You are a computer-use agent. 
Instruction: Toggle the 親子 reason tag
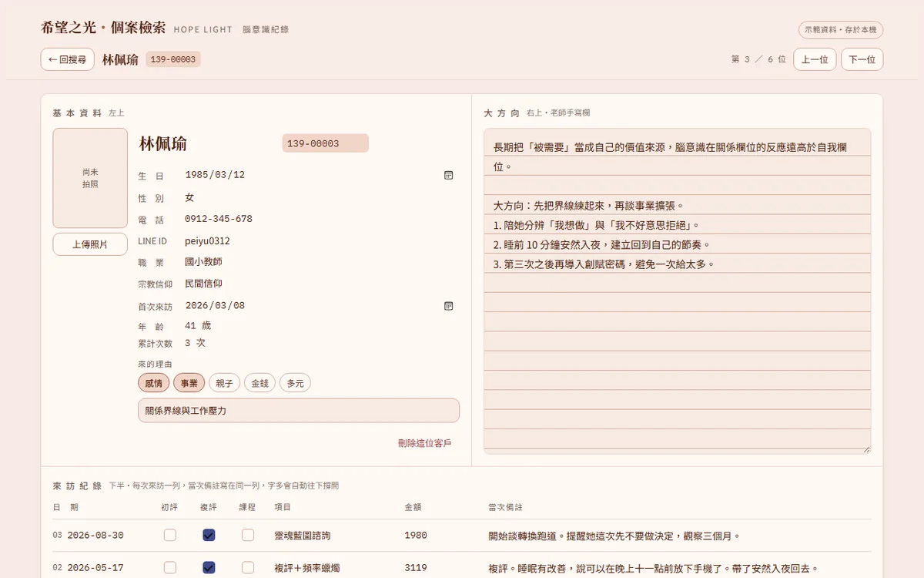pos(224,383)
